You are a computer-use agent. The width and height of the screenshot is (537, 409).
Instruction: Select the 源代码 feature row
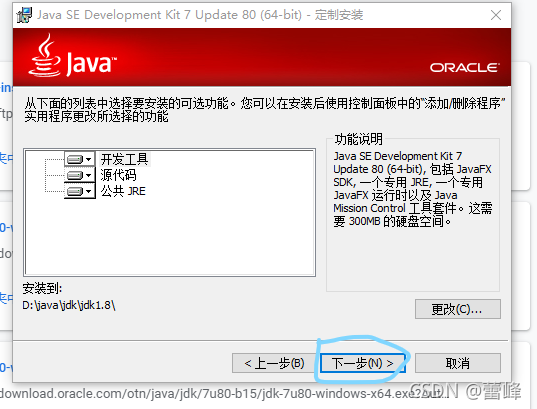coord(118,175)
